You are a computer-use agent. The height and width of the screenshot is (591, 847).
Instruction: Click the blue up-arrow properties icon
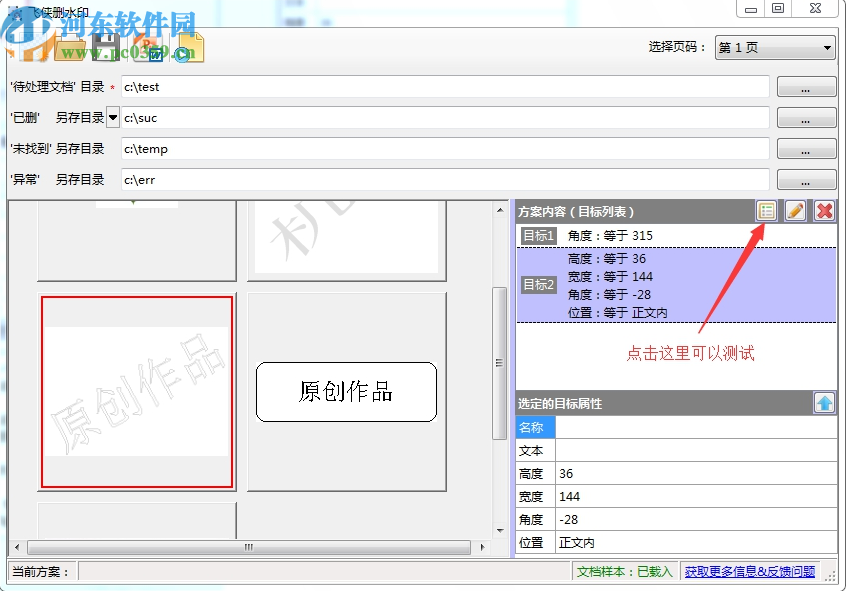tap(824, 403)
